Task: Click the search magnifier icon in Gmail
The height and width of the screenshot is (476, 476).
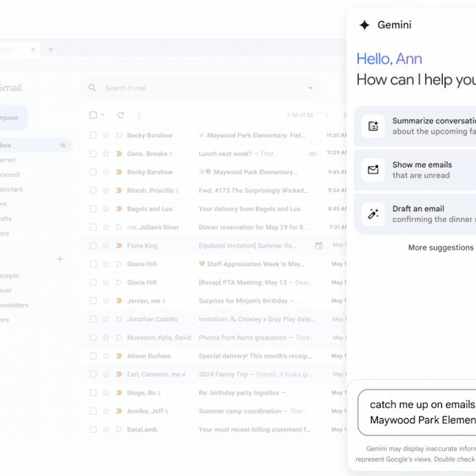Action: coord(93,88)
